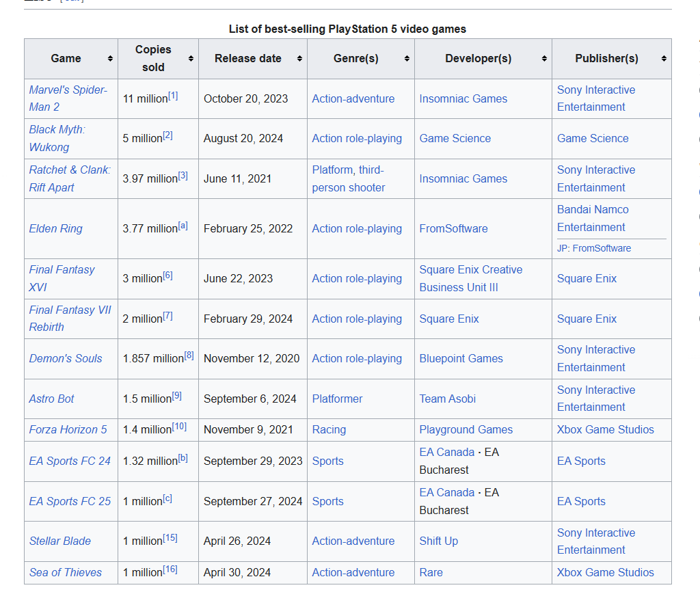Open the EA Sports FC 24 link
700x592 pixels.
pyautogui.click(x=70, y=461)
